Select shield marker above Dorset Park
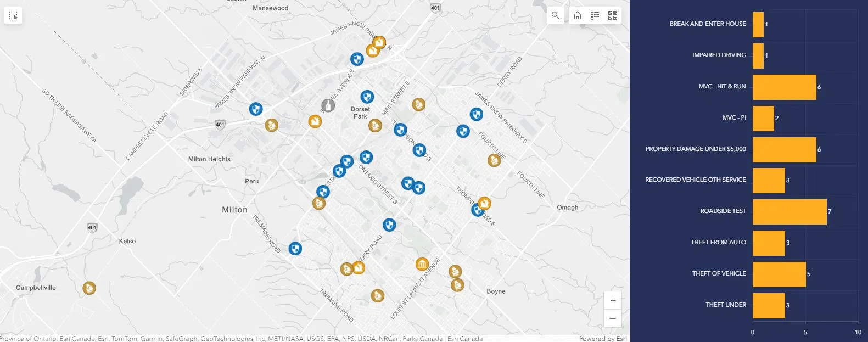The width and height of the screenshot is (868, 342). 367,97
